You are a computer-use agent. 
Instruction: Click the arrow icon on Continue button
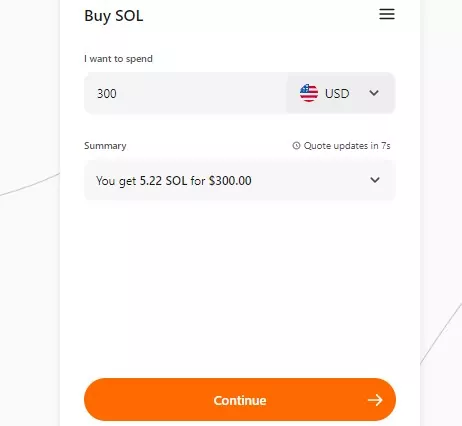click(375, 400)
